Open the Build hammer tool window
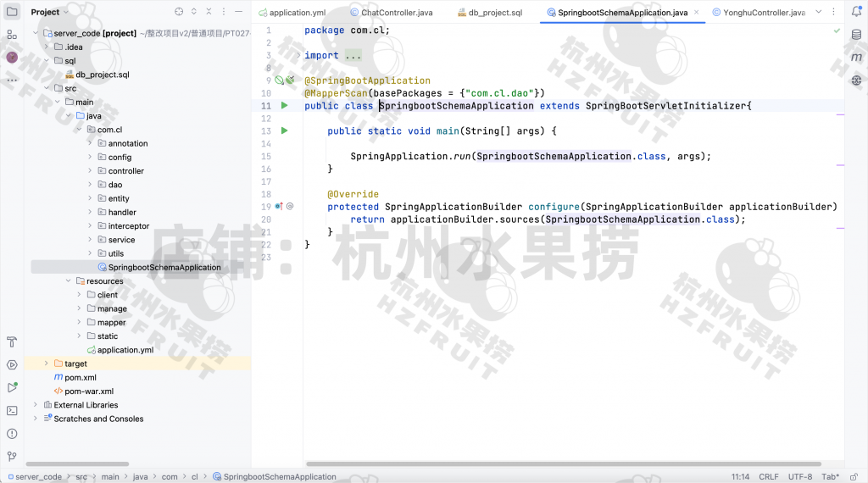Viewport: 868px width, 483px height. [12, 342]
